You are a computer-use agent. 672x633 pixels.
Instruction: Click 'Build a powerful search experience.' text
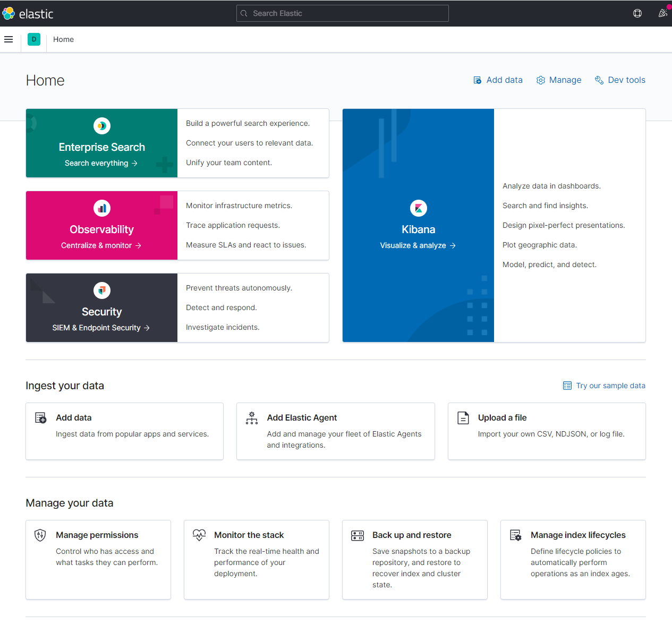point(248,123)
